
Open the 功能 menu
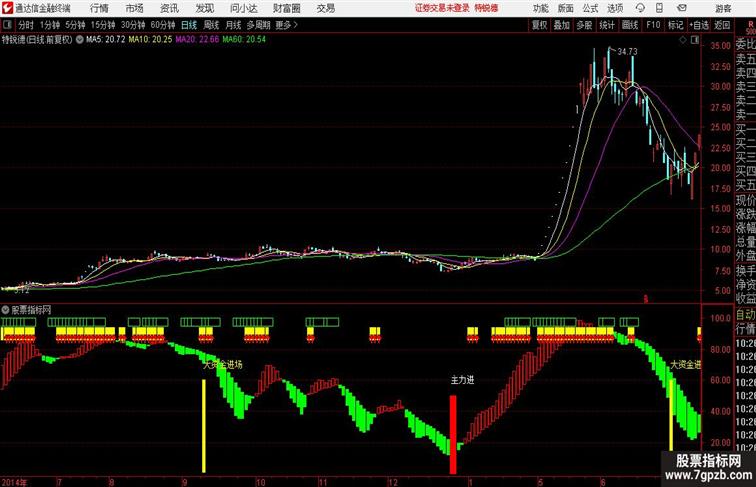(x=540, y=8)
